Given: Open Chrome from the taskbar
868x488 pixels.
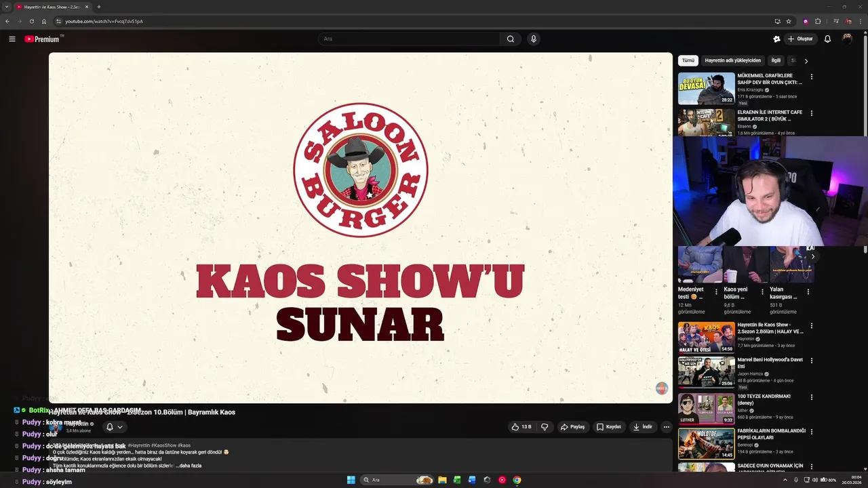Looking at the screenshot, I should [517, 480].
